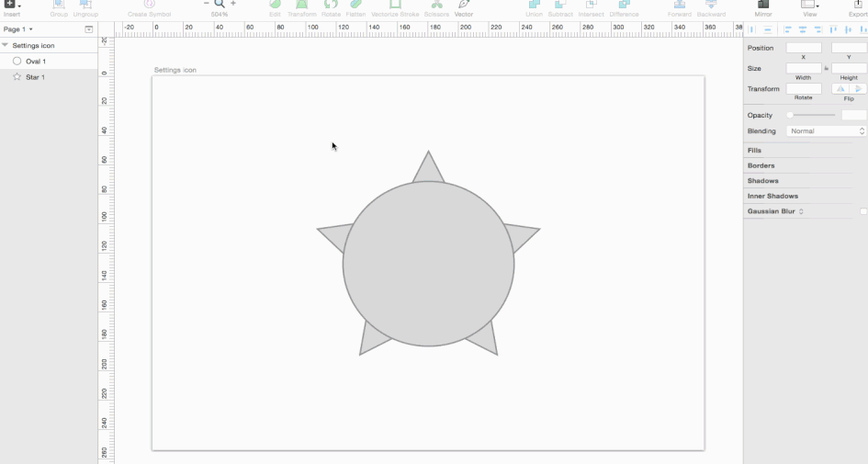Flip the shape horizontally
868x464 pixels.
840,88
